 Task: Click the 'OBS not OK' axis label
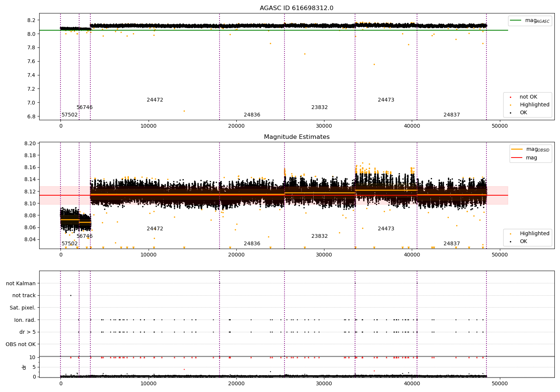coord(21,345)
